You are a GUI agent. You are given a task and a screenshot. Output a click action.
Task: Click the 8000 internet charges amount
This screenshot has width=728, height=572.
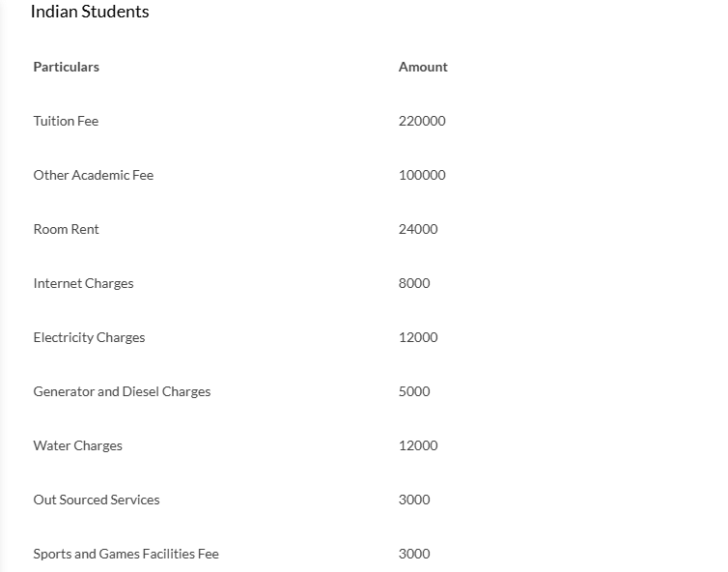coord(414,283)
